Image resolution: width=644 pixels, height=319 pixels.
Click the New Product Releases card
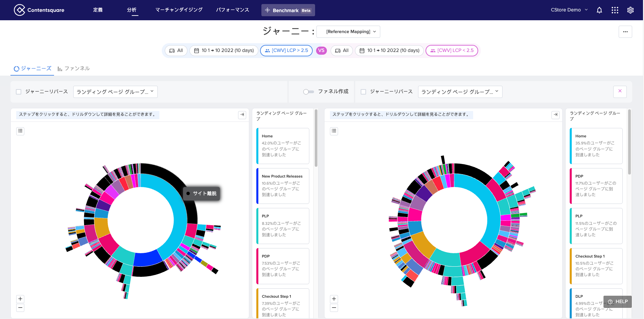click(x=283, y=186)
